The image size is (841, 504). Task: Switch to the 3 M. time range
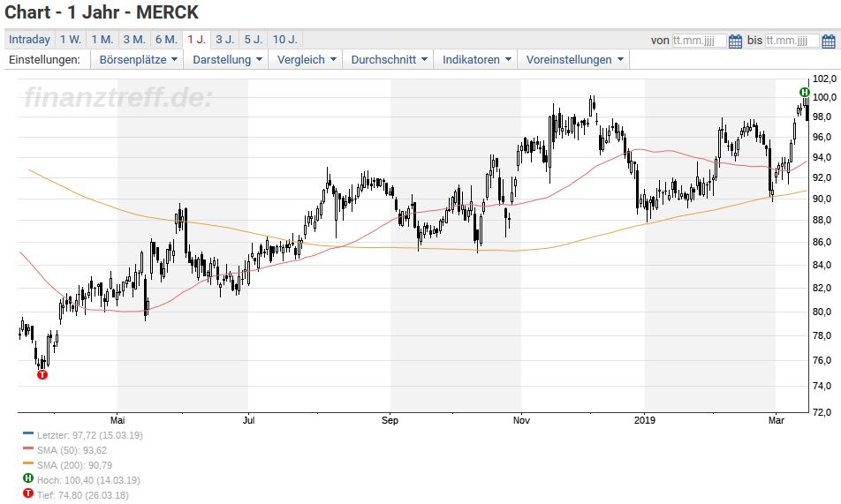[x=134, y=40]
